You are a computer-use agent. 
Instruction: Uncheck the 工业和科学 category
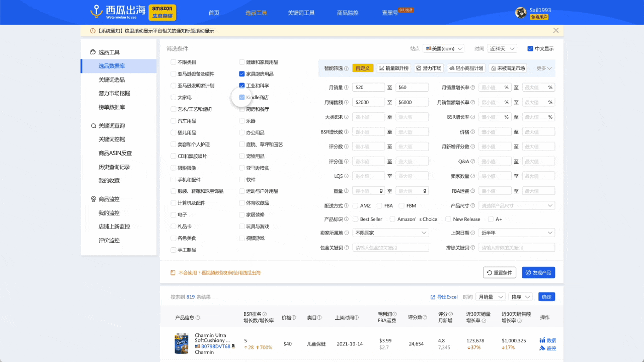tap(242, 86)
